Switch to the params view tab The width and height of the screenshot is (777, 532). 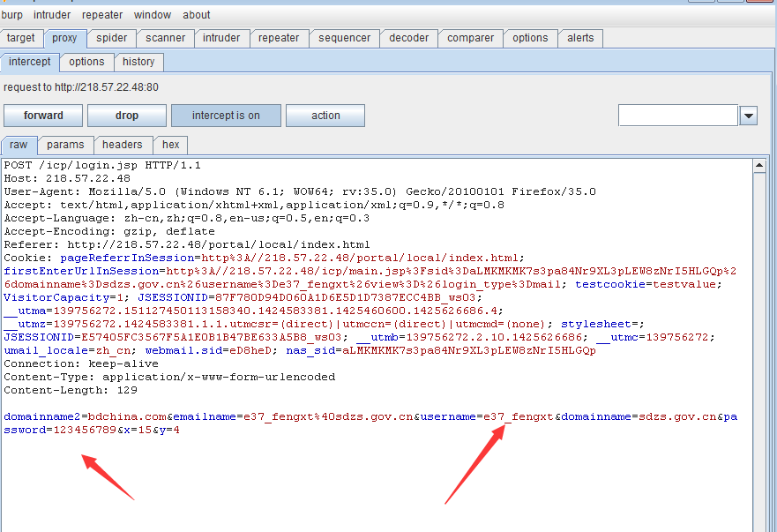(x=65, y=145)
